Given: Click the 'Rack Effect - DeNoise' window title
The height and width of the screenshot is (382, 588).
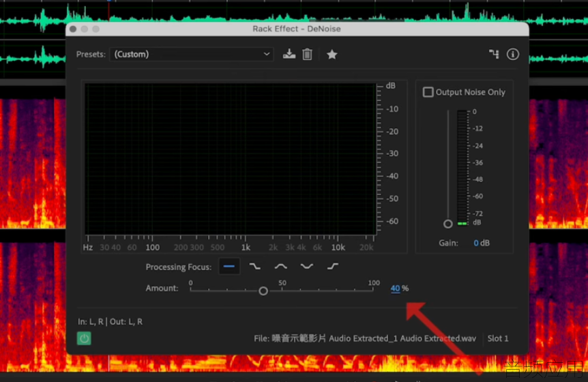Looking at the screenshot, I should [297, 29].
